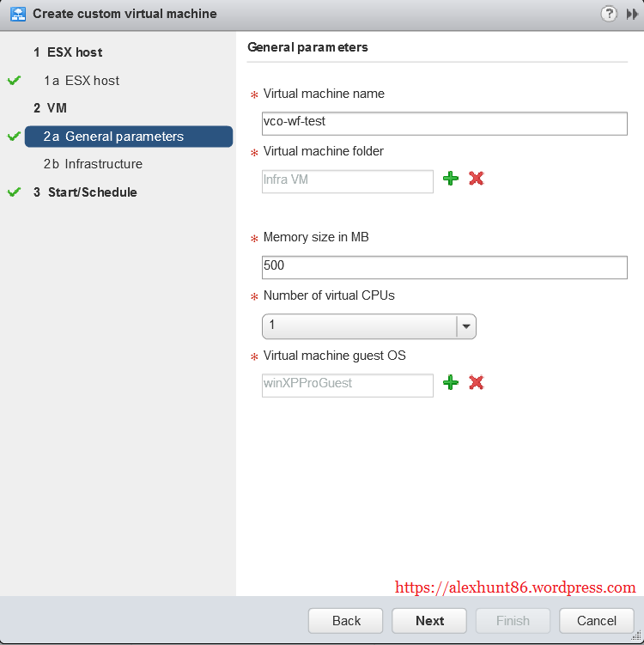The width and height of the screenshot is (644, 645).
Task: Click the virtual machine icon in title bar
Action: (x=17, y=14)
